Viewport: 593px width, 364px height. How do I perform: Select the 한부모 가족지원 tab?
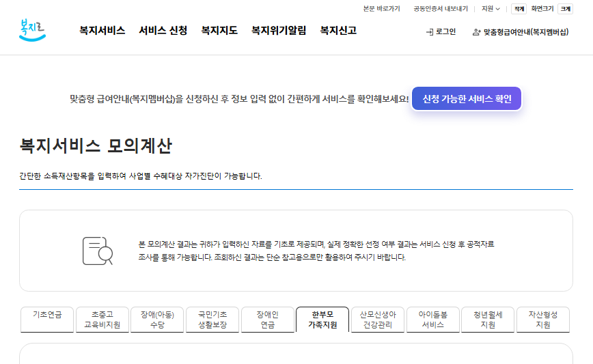[x=322, y=320]
